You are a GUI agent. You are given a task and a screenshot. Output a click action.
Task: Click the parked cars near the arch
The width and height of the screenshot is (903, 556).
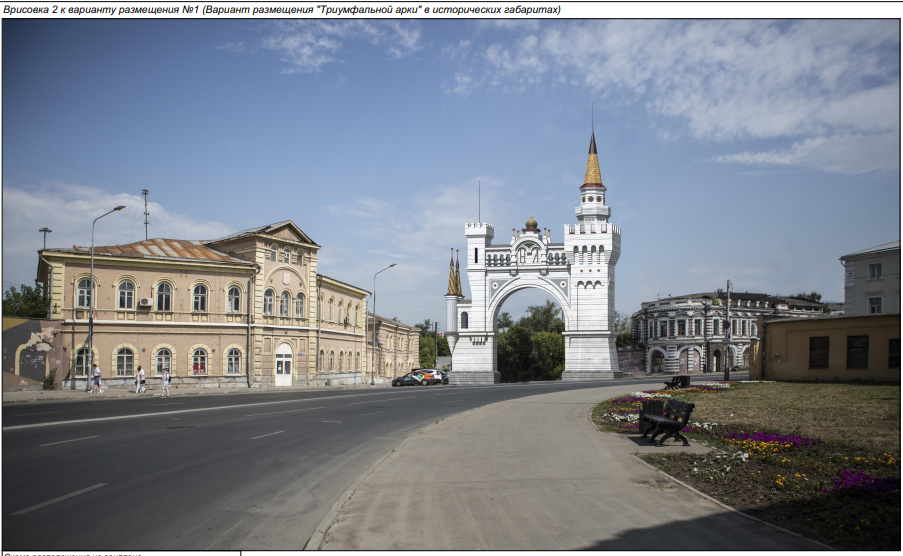(420, 377)
